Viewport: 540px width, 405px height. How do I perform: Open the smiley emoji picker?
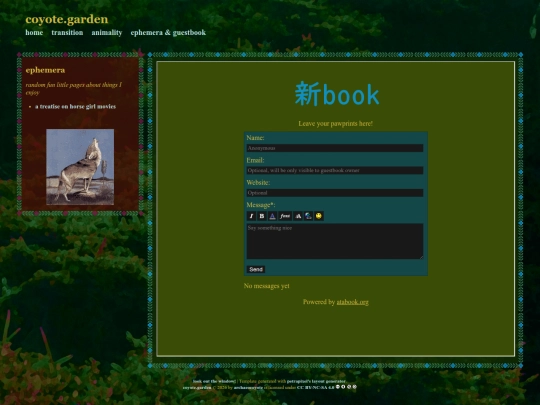pyautogui.click(x=319, y=216)
